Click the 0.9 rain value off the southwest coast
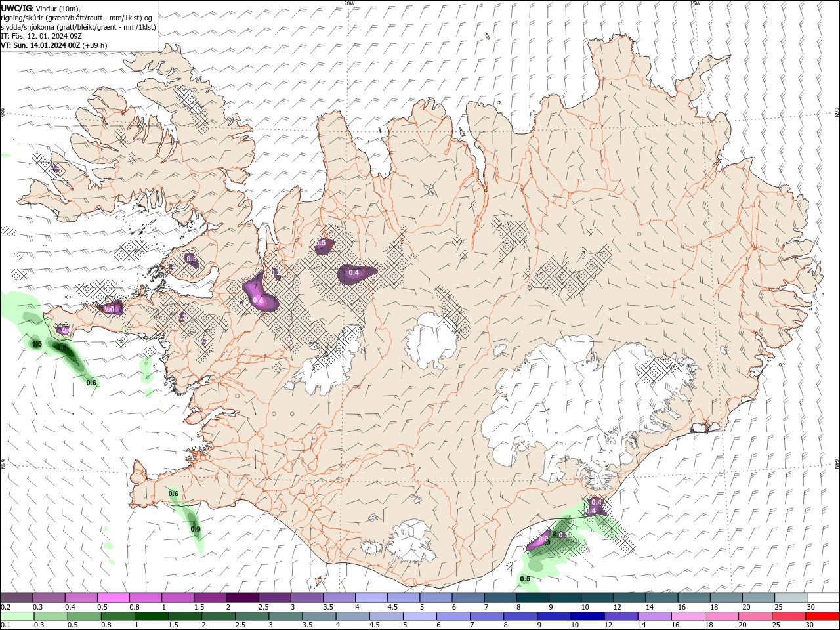 point(196,529)
